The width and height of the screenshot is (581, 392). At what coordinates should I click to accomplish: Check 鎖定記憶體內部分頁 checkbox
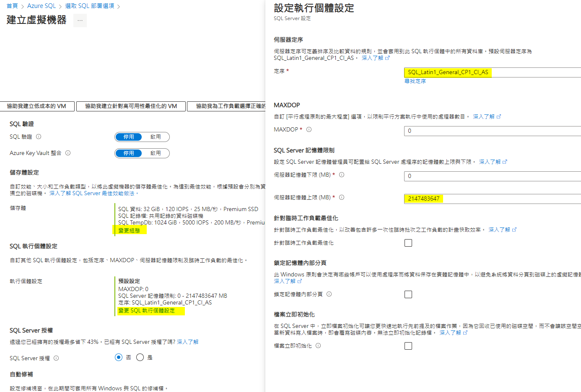point(408,294)
